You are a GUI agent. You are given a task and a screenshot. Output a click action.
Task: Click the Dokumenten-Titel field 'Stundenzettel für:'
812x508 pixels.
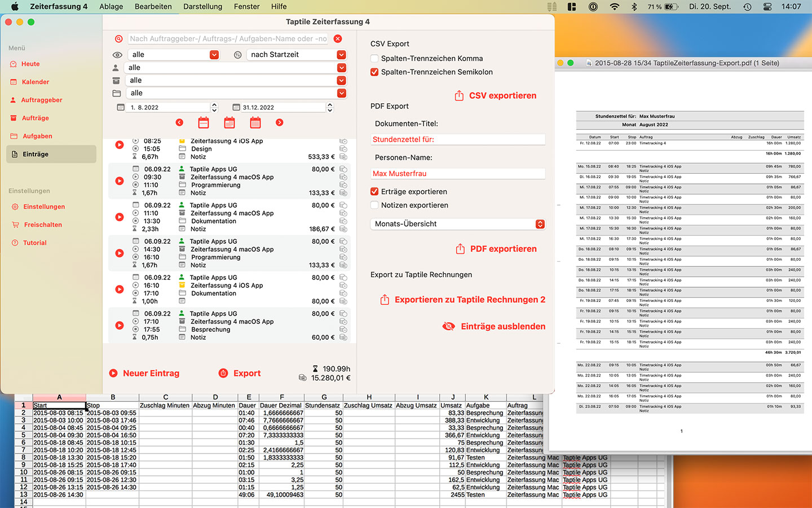[x=458, y=139]
